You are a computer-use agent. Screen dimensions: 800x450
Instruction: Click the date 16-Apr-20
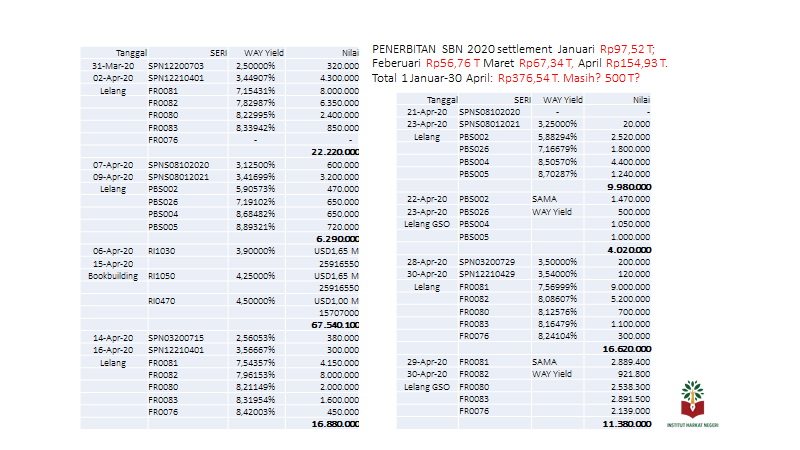tap(113, 351)
